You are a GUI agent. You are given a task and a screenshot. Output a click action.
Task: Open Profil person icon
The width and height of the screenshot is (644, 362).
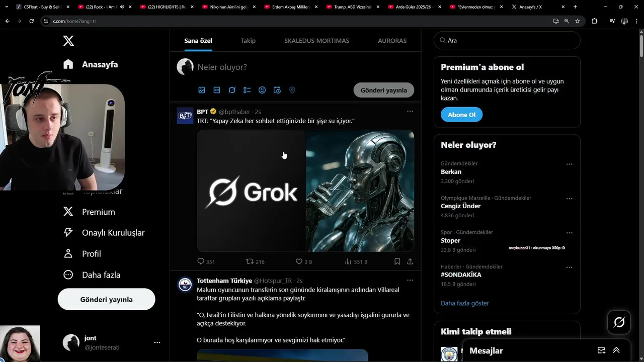(x=68, y=253)
